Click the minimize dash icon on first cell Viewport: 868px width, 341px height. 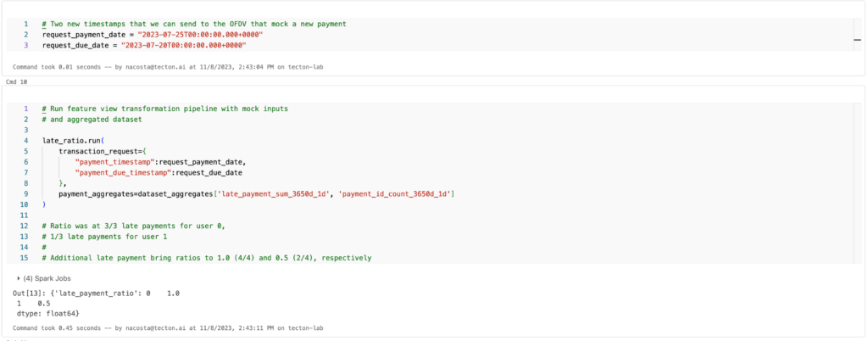click(x=858, y=40)
